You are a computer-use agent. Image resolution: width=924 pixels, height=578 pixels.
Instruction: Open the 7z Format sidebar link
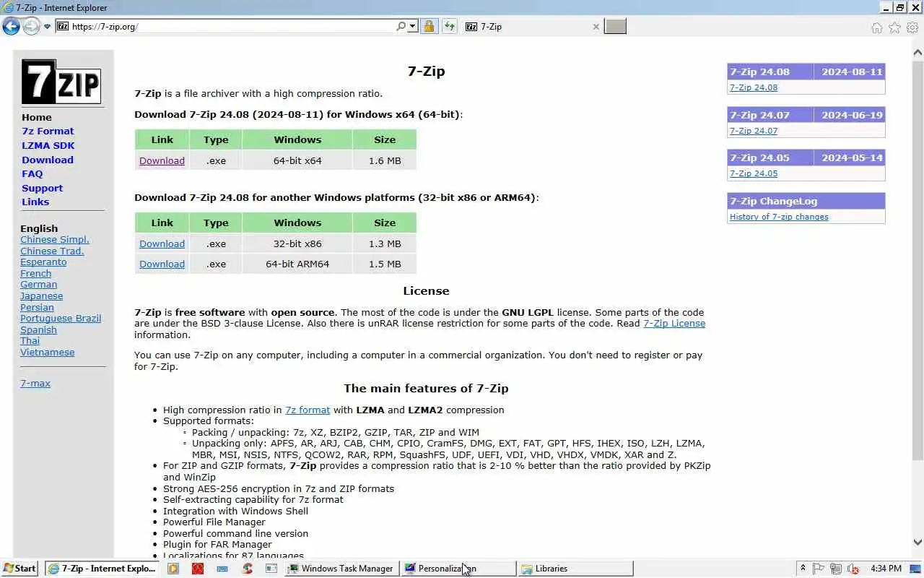[48, 131]
